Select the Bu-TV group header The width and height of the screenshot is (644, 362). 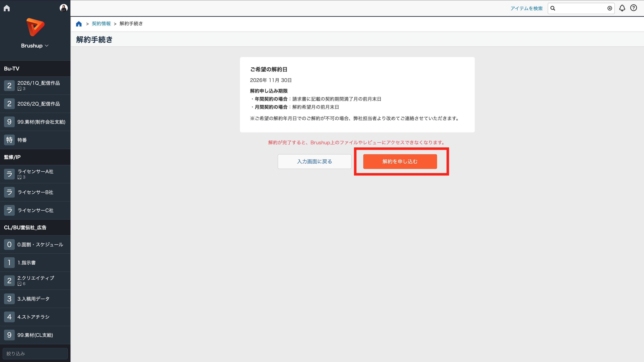tap(35, 68)
